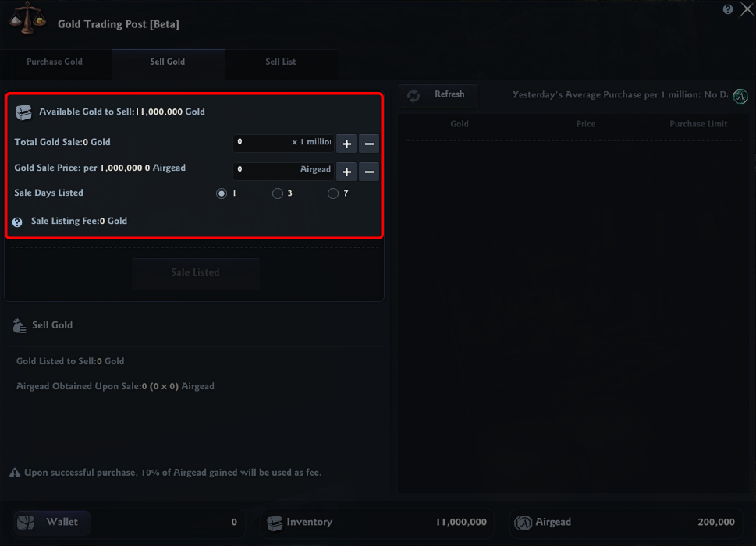Select 1 day sale listing duration
Viewport: 756px width, 546px height.
(222, 193)
